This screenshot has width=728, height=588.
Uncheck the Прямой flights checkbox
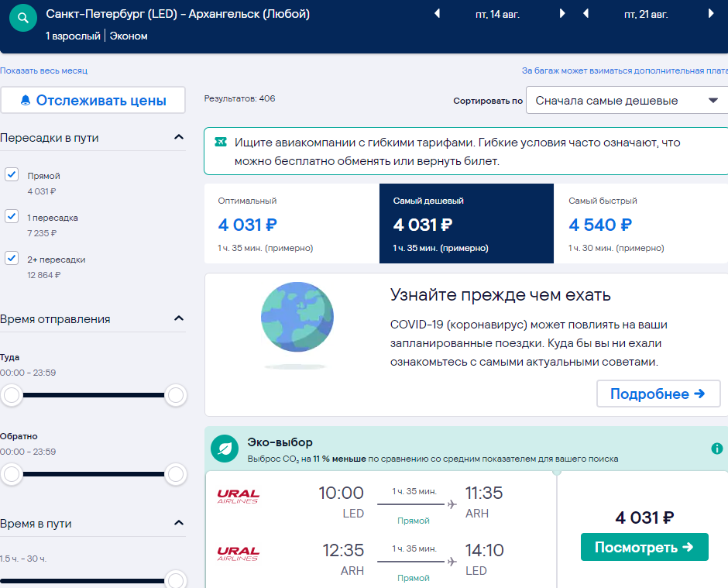click(12, 174)
